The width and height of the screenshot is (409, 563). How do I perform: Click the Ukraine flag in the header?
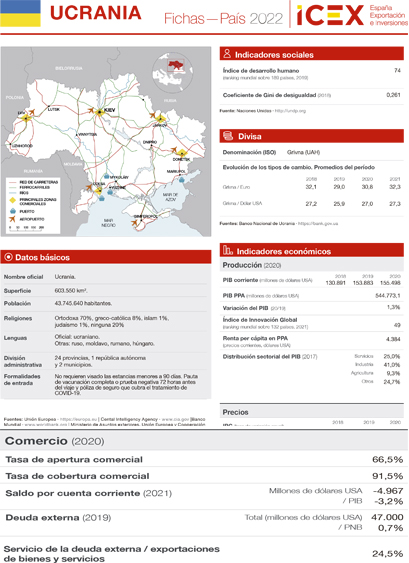(20, 13)
